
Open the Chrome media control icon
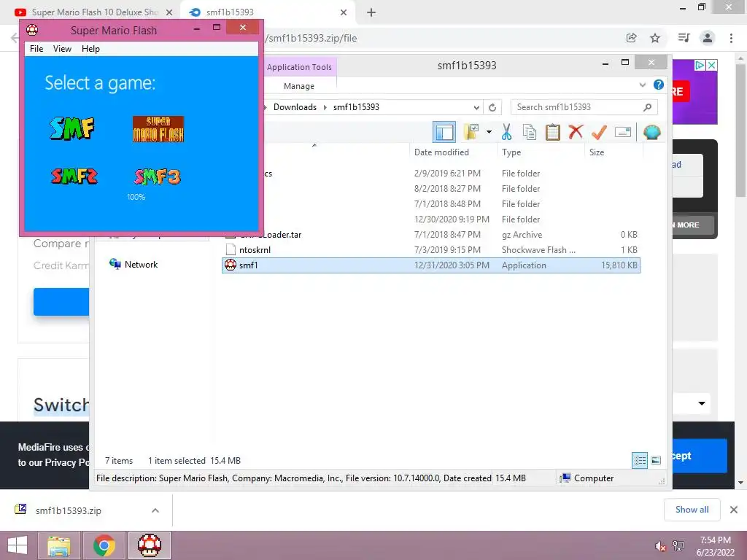(x=684, y=38)
